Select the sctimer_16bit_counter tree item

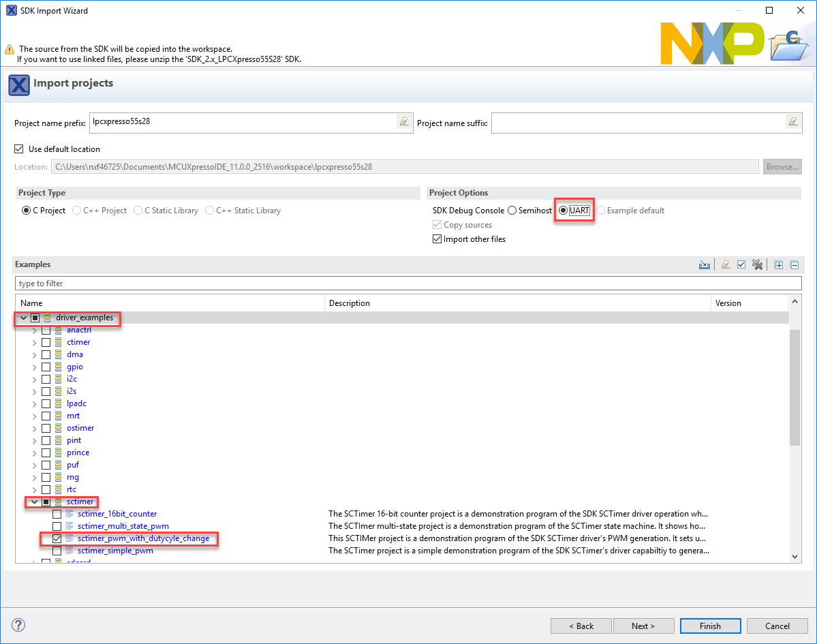point(117,514)
